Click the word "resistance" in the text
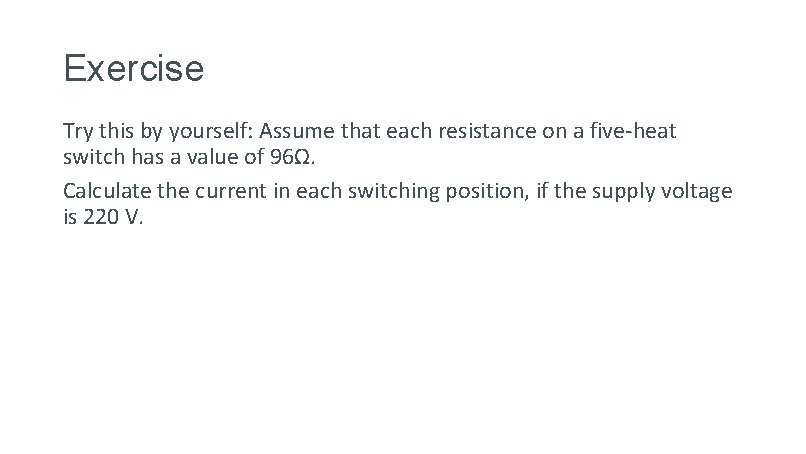The height and width of the screenshot is (454, 806). [487, 131]
